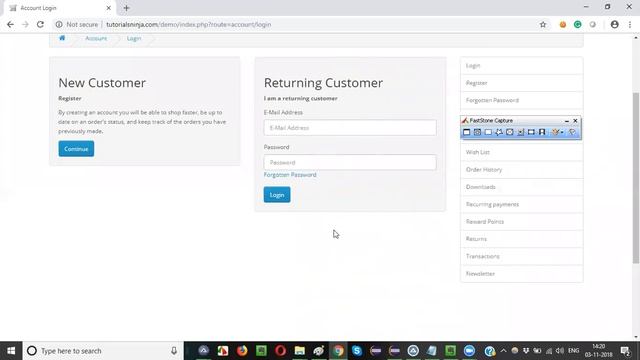Viewport: 640px width, 360px height.
Task: Click the page vertical scrollbar thumb
Action: coord(636,178)
